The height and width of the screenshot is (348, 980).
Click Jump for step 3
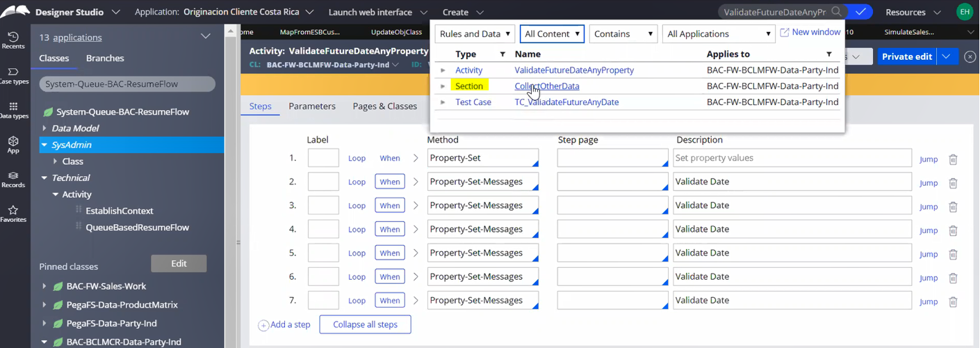point(929,207)
